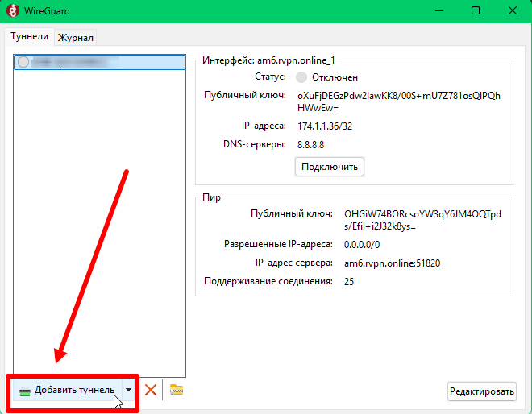Click the grey status circle next to Отключен
Viewport: 532px width, 414px height.
coord(301,77)
